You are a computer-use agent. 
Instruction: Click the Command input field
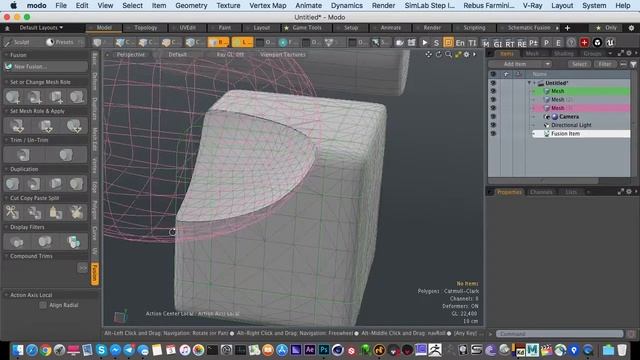point(560,334)
